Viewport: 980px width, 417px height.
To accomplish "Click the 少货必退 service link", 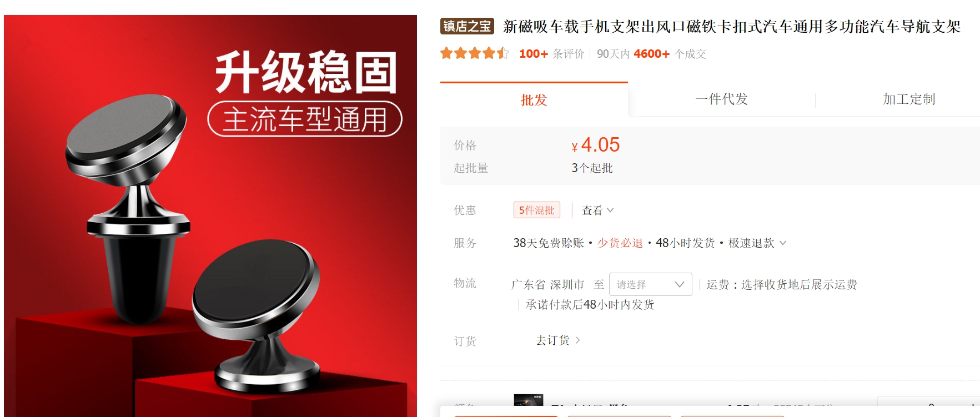I will click(x=620, y=243).
